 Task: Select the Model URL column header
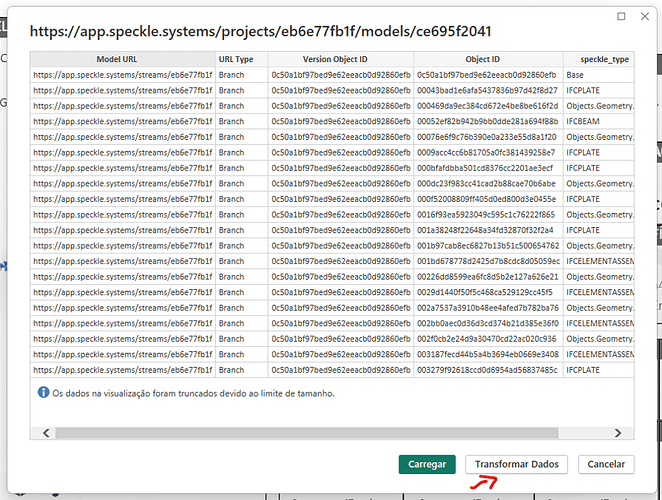[x=123, y=59]
